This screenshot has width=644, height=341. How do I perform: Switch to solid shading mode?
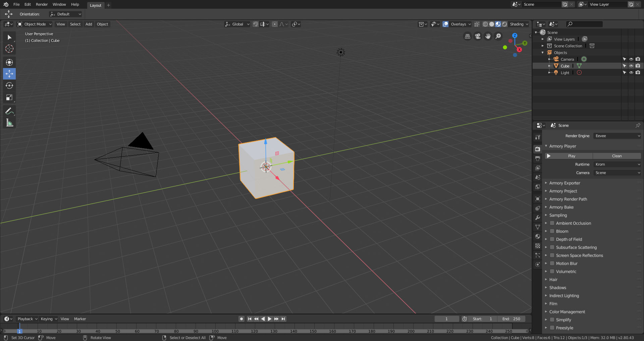coord(492,24)
